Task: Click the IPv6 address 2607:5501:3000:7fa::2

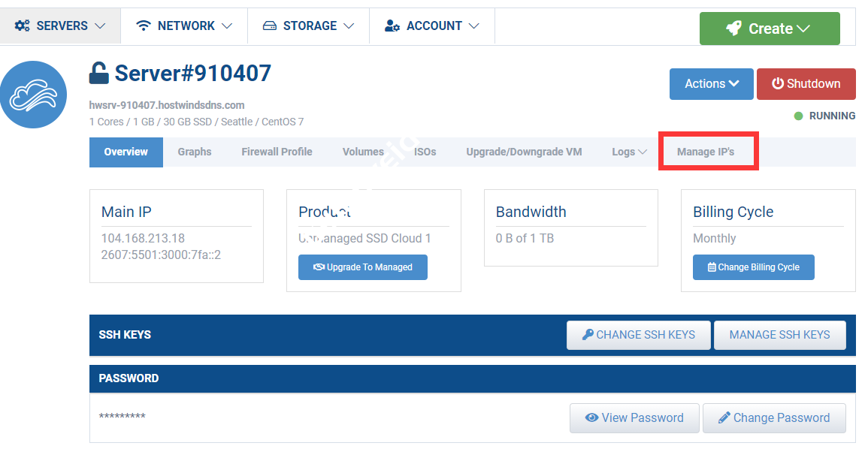Action: 161,255
